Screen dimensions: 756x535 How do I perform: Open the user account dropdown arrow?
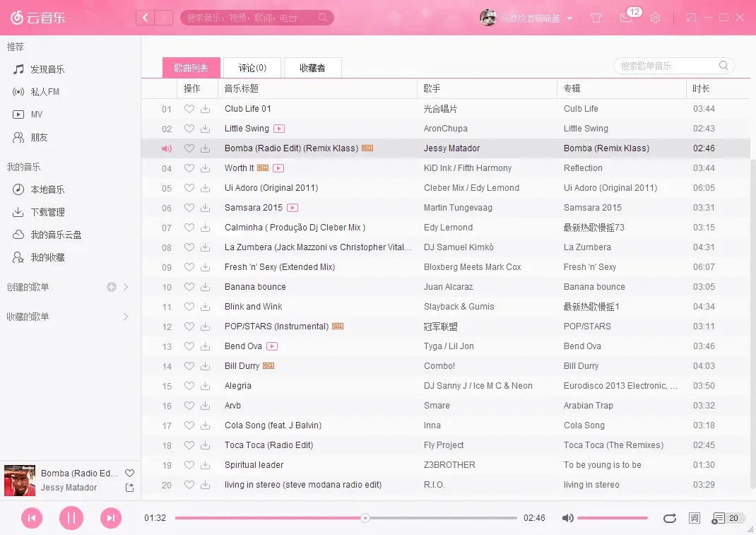click(x=569, y=18)
